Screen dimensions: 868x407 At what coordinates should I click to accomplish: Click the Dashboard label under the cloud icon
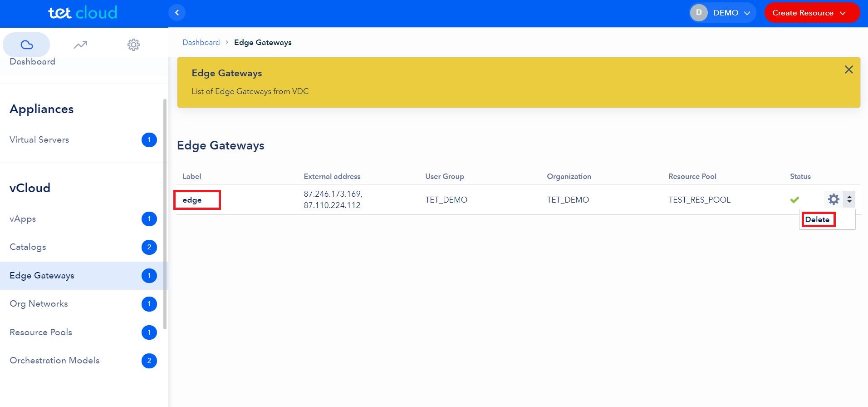point(32,61)
